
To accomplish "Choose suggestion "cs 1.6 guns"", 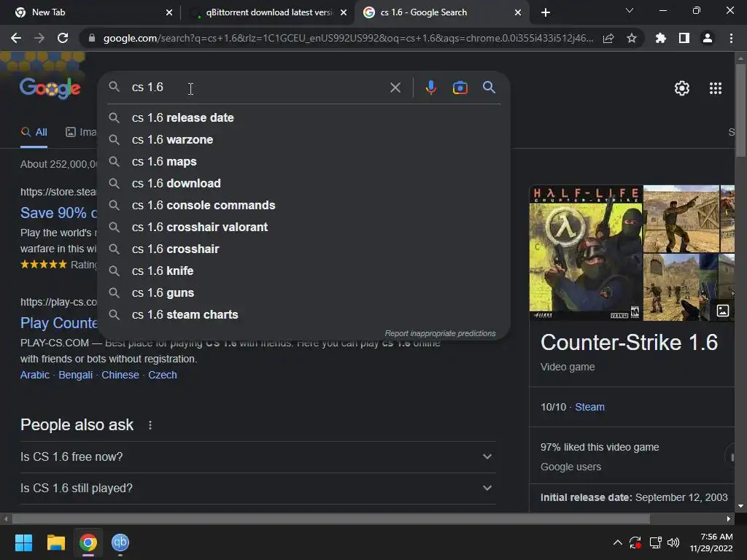I will [x=303, y=293].
